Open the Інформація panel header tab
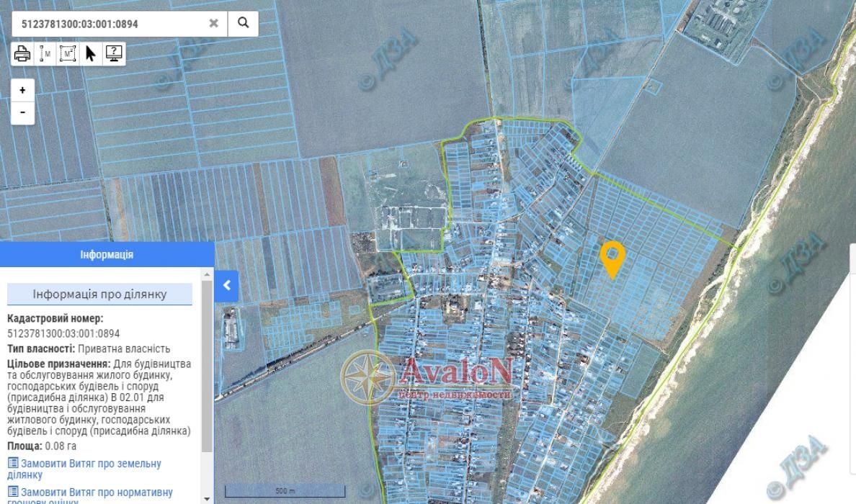The width and height of the screenshot is (856, 504). [107, 255]
